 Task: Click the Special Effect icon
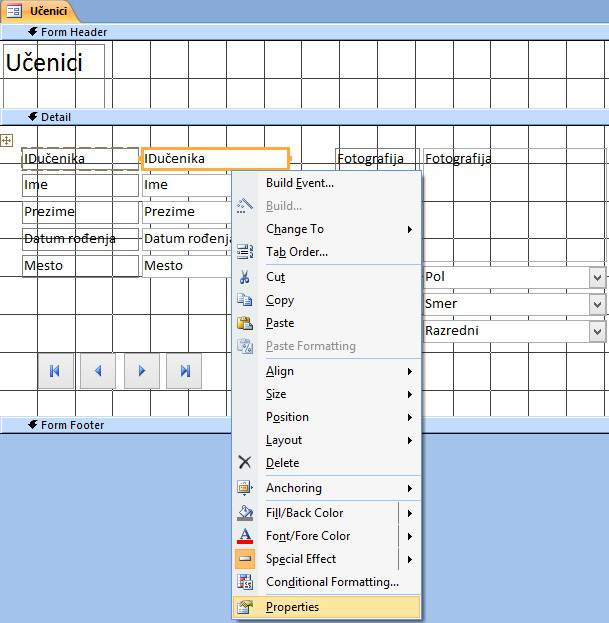[245, 559]
